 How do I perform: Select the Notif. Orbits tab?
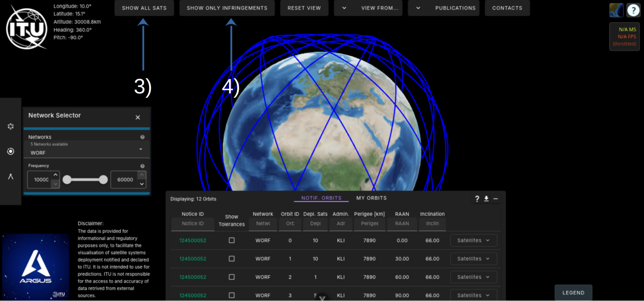[x=321, y=198]
